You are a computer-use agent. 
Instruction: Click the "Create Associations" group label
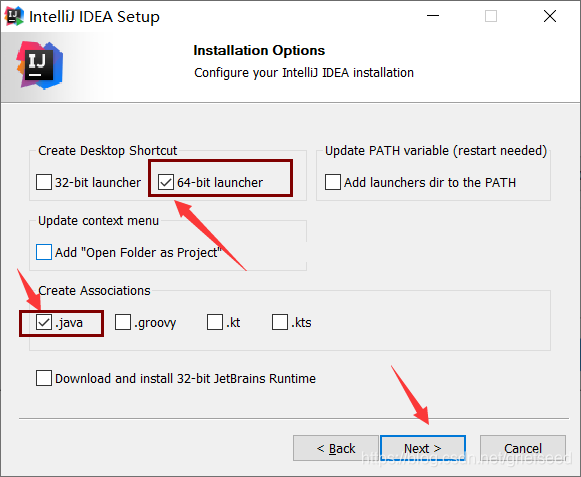(94, 291)
